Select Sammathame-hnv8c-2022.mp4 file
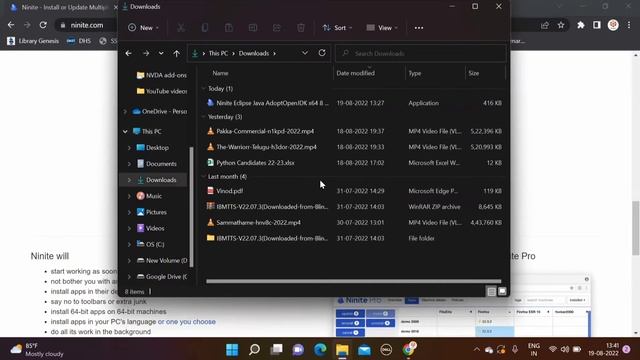The height and width of the screenshot is (360, 640). [x=354, y=222]
